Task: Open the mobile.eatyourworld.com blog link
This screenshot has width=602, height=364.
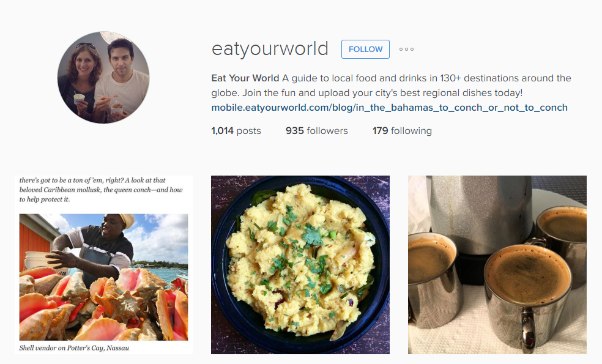Action: point(389,108)
